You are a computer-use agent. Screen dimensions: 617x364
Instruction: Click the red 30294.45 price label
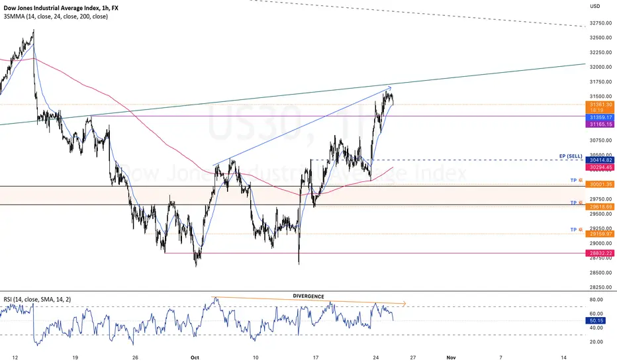[x=600, y=167]
